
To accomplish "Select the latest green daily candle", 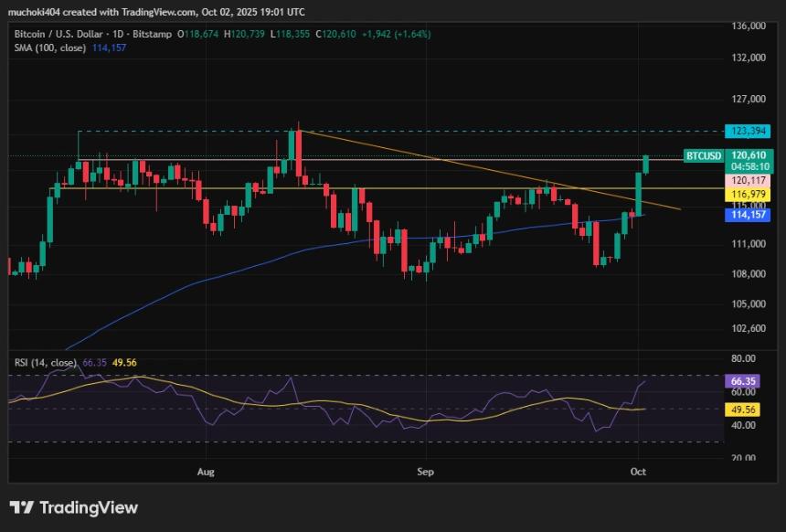I will click(646, 164).
